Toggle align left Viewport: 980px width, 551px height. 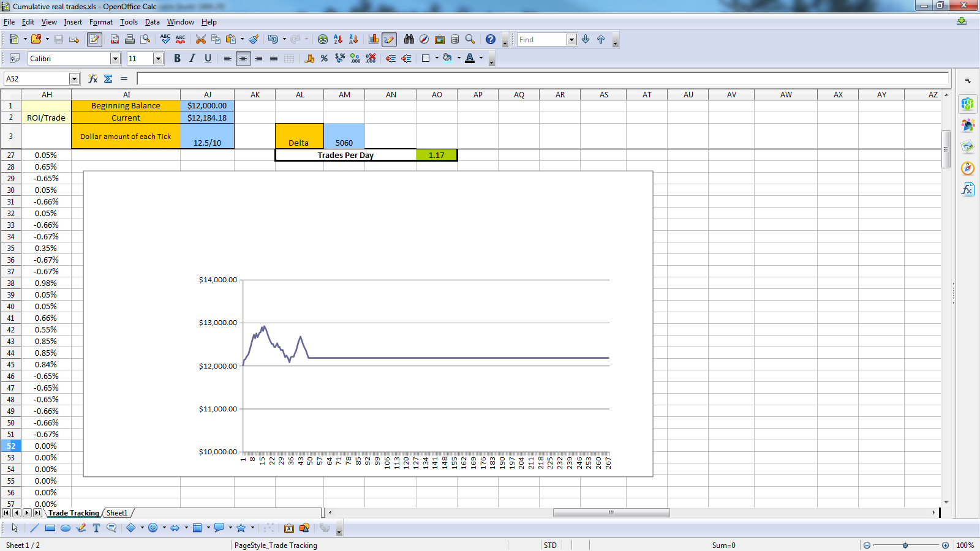point(228,58)
